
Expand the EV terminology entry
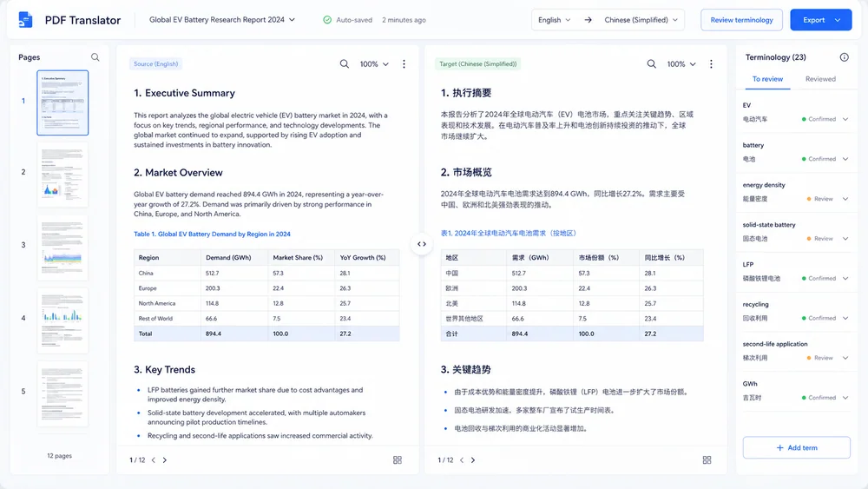pyautogui.click(x=845, y=119)
